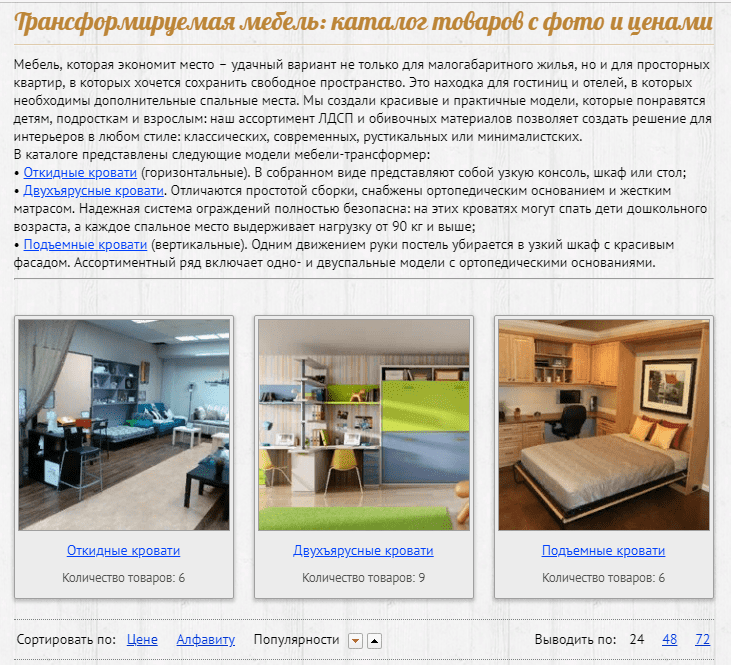This screenshot has width=731, height=665.
Task: Select Количество товаров: 6 under Подъемные кровати
Action: tap(603, 578)
